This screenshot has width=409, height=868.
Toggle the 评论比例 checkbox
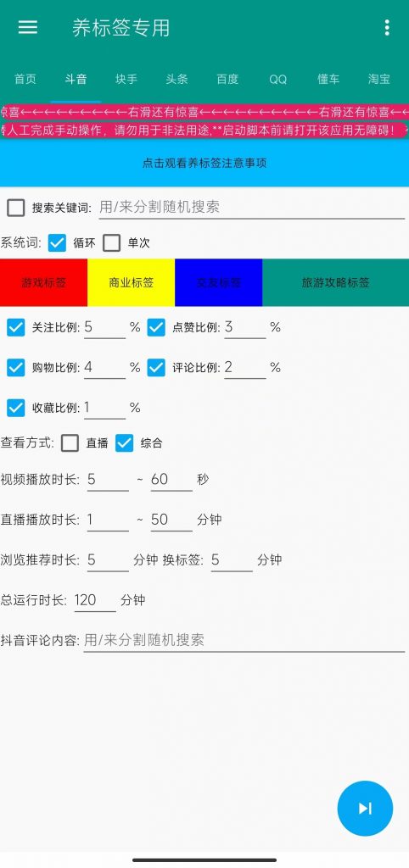coord(156,368)
